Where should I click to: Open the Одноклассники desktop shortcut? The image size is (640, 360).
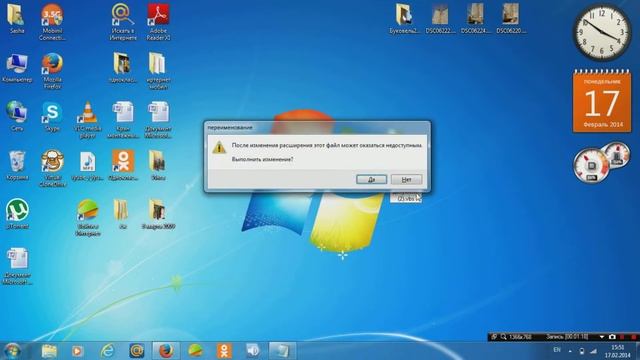[123, 165]
